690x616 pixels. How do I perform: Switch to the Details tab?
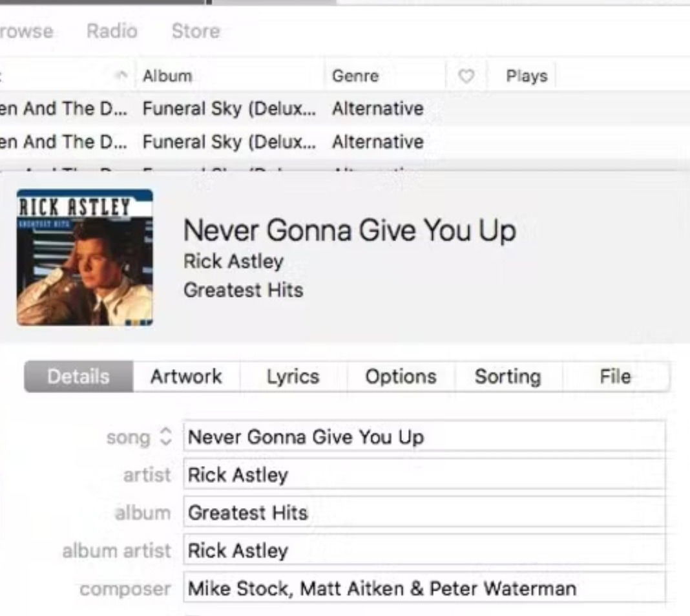(78, 376)
